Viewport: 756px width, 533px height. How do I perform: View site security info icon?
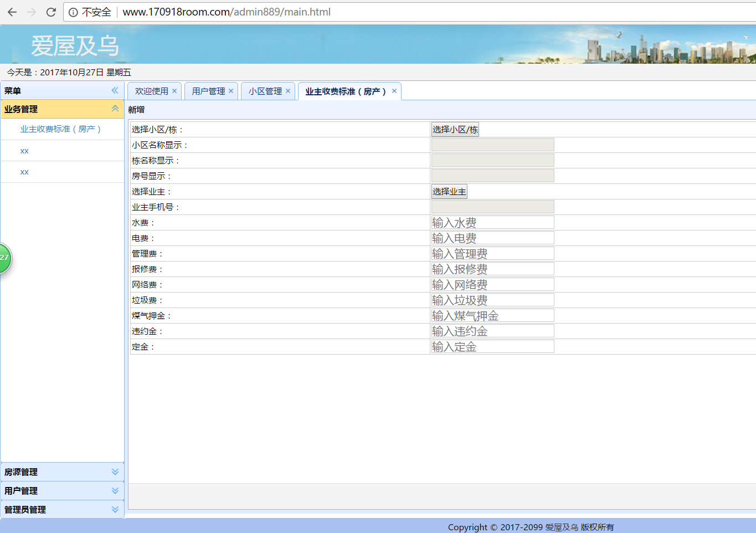(x=73, y=12)
